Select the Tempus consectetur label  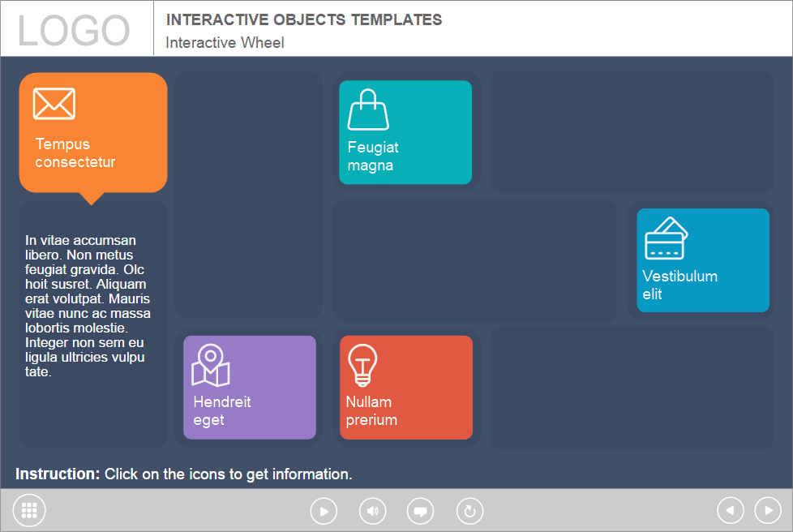click(x=75, y=153)
